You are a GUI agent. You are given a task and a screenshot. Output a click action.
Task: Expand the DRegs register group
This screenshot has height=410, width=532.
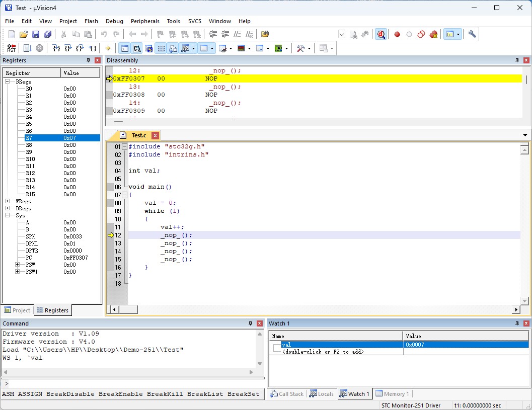7,208
